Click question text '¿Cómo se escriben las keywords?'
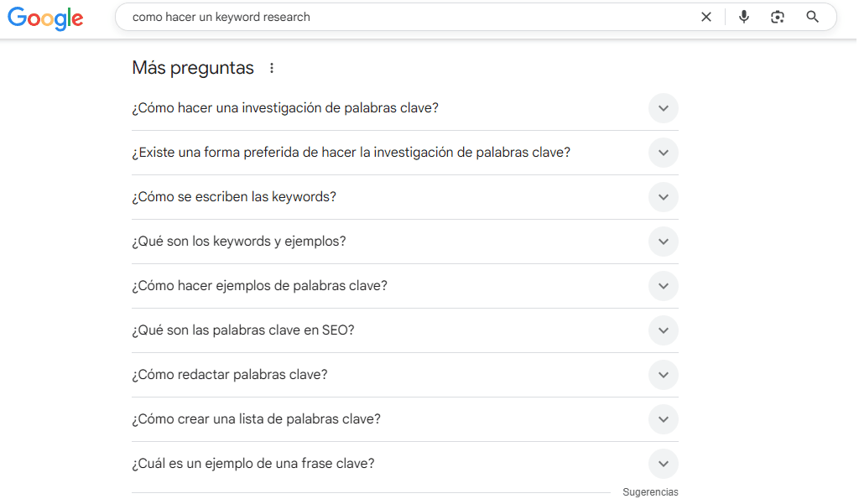This screenshot has width=859, height=504. pyautogui.click(x=234, y=197)
